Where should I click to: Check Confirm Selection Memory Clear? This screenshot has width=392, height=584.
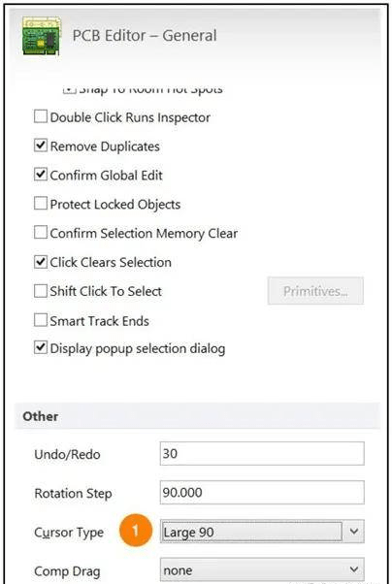pyautogui.click(x=40, y=233)
